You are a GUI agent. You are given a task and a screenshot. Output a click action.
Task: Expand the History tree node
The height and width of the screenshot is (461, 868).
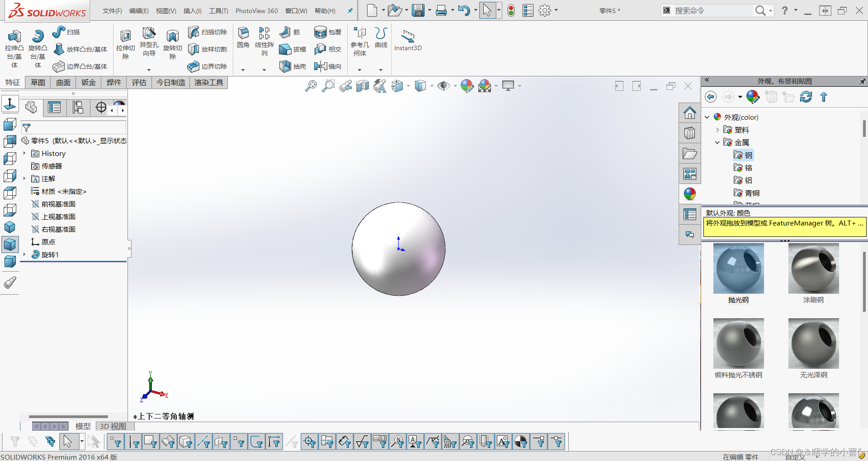coord(24,153)
